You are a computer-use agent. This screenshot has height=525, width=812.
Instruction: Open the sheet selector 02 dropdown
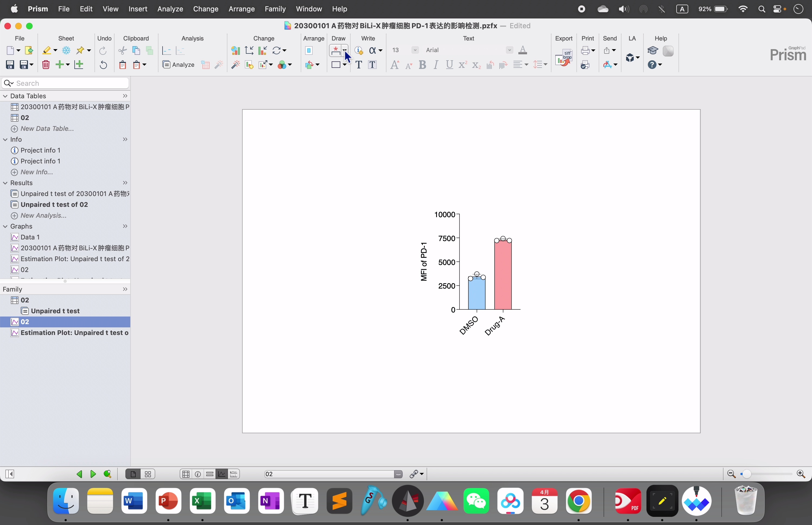(x=398, y=474)
